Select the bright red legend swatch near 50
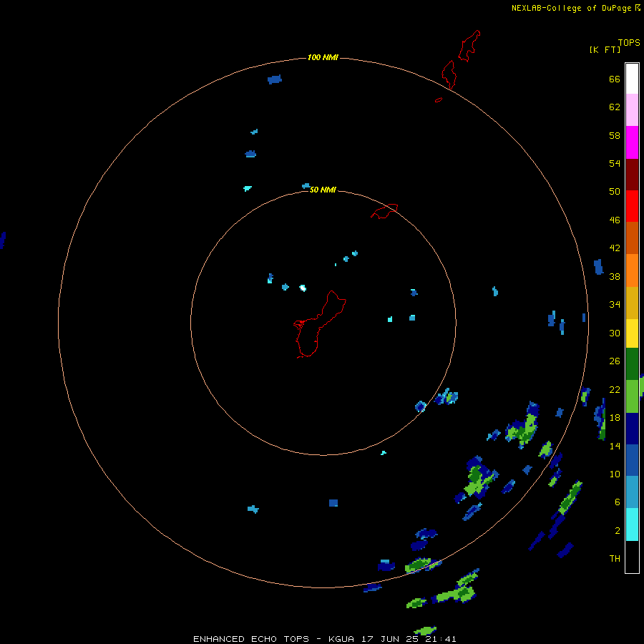Screen dimensions: 644x644 click(x=632, y=206)
